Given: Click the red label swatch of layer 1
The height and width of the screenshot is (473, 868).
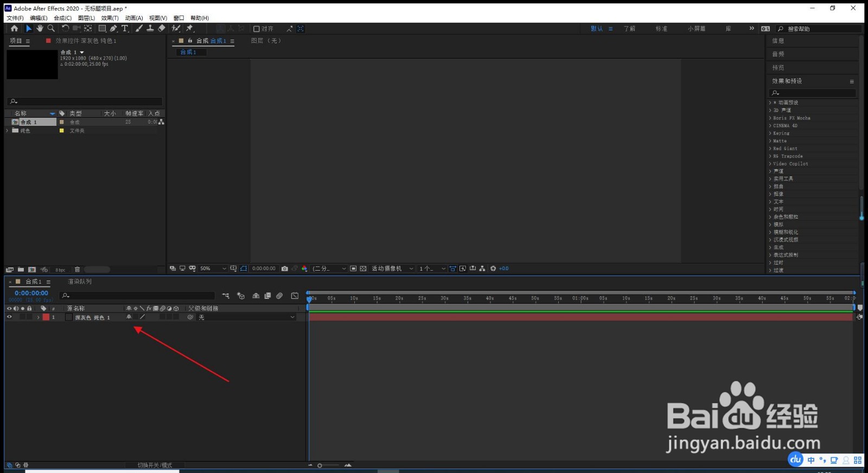Looking at the screenshot, I should pos(46,317).
